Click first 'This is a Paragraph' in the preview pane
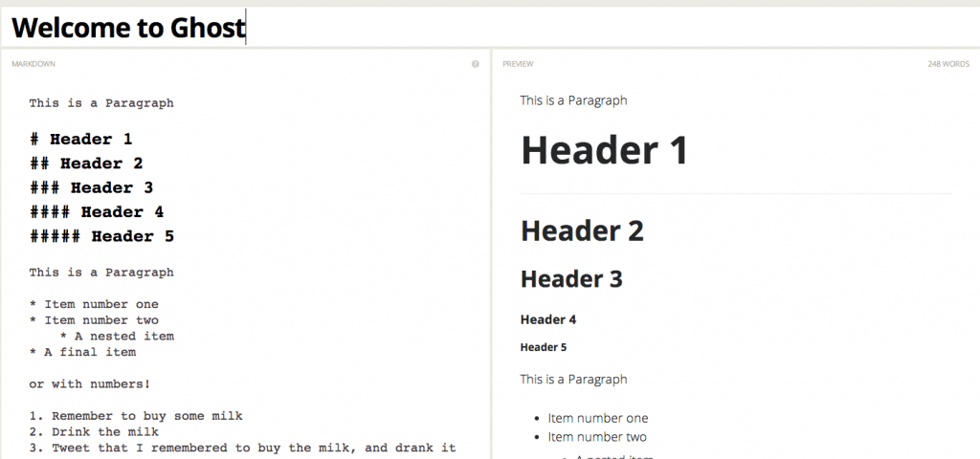The height and width of the screenshot is (459, 980). pos(574,100)
